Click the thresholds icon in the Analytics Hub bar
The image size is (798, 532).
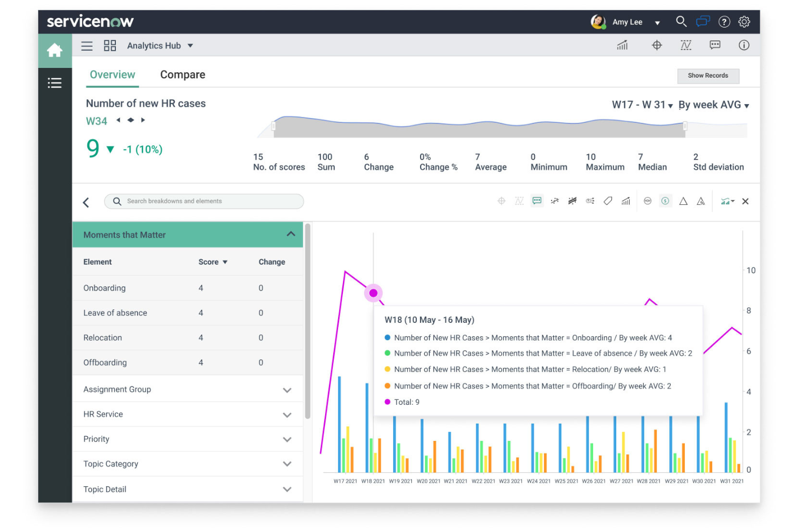[x=686, y=45]
